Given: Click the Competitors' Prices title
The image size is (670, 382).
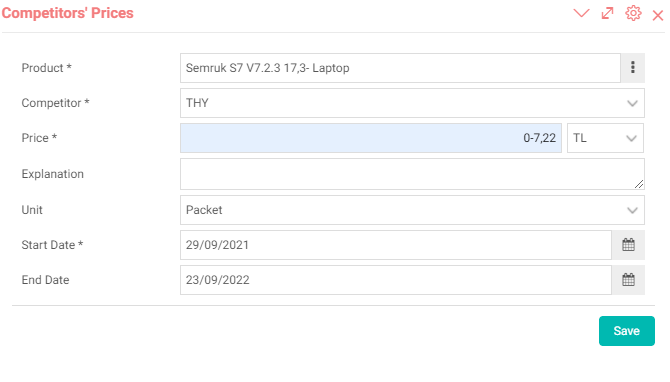Looking at the screenshot, I should pyautogui.click(x=68, y=13).
